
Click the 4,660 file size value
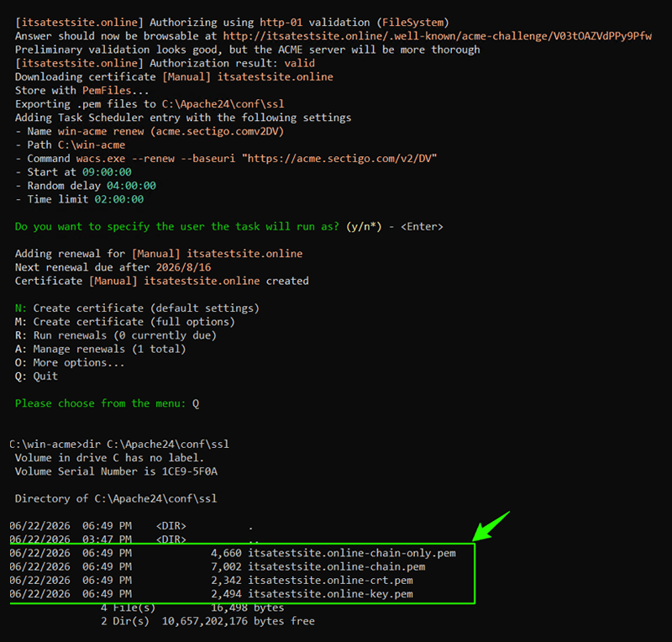pyautogui.click(x=226, y=553)
